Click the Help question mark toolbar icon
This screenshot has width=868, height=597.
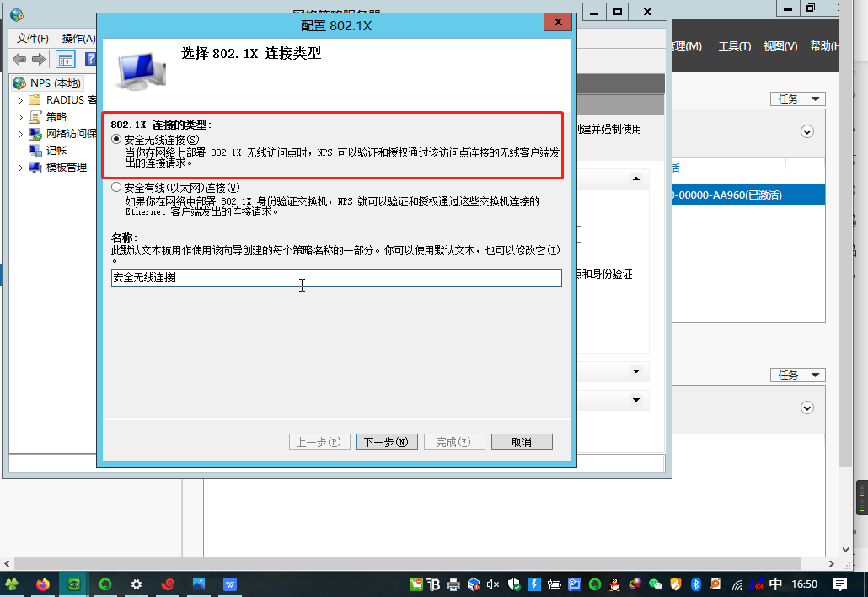[91, 59]
